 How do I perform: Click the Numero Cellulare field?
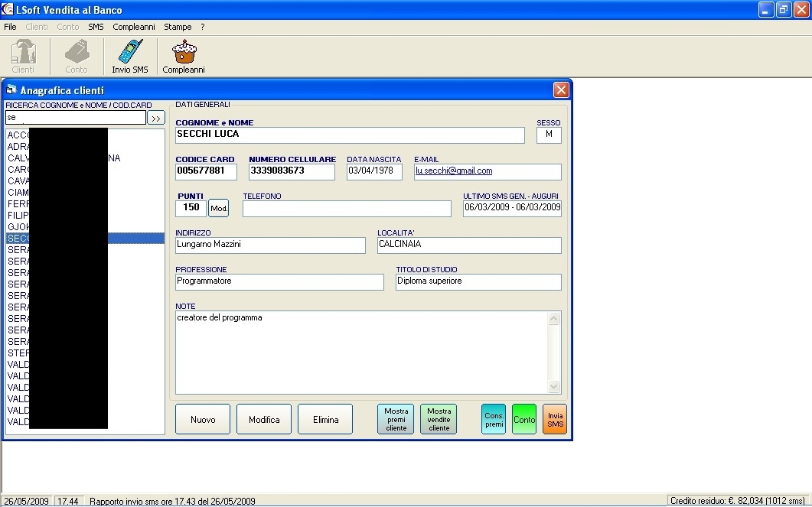click(x=292, y=172)
